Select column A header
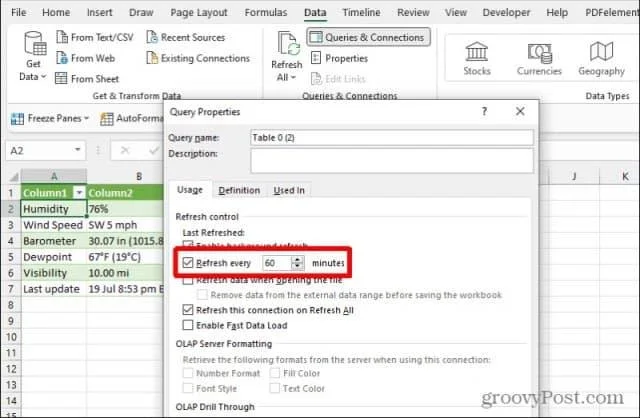640x418 pixels. (53, 176)
